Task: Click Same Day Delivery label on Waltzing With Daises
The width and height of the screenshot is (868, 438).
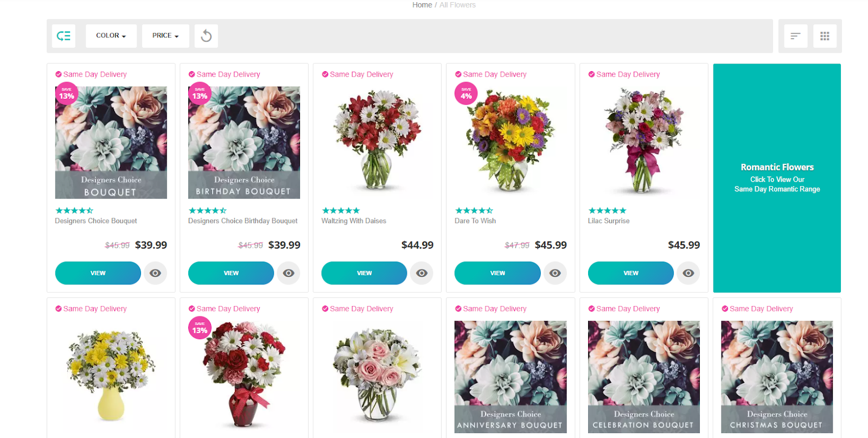Action: click(358, 74)
